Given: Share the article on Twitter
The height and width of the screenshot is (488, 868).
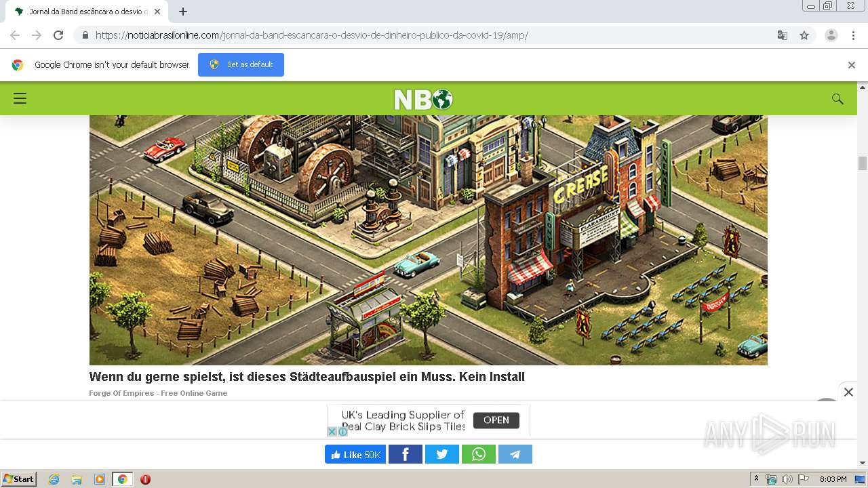Looking at the screenshot, I should coord(442,454).
